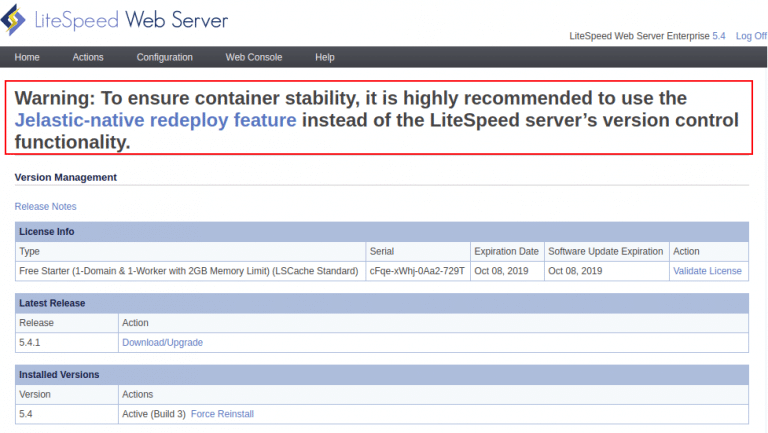Open the Help menu
Screen dimensions: 768x433
[x=325, y=57]
